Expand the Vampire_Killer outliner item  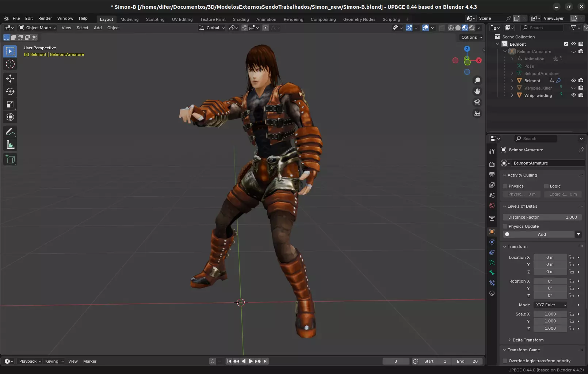point(512,88)
